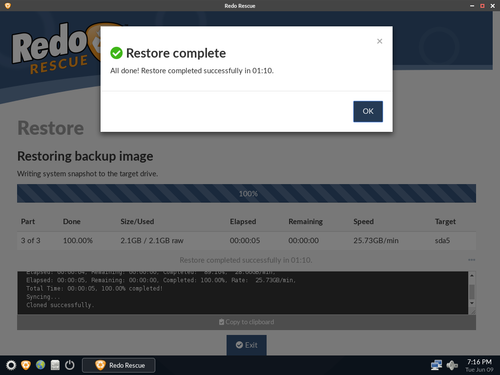500x375 pixels.
Task: Click the log scrollbar up arrow
Action: click(472, 276)
